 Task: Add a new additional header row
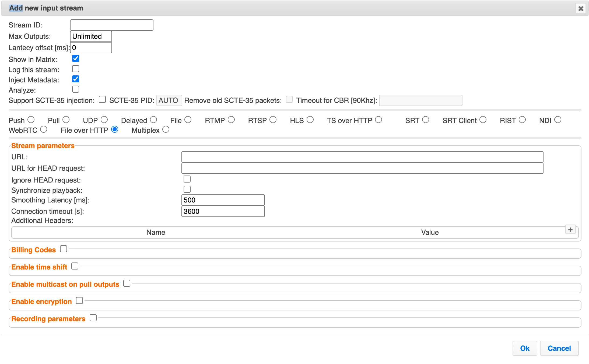click(x=570, y=230)
